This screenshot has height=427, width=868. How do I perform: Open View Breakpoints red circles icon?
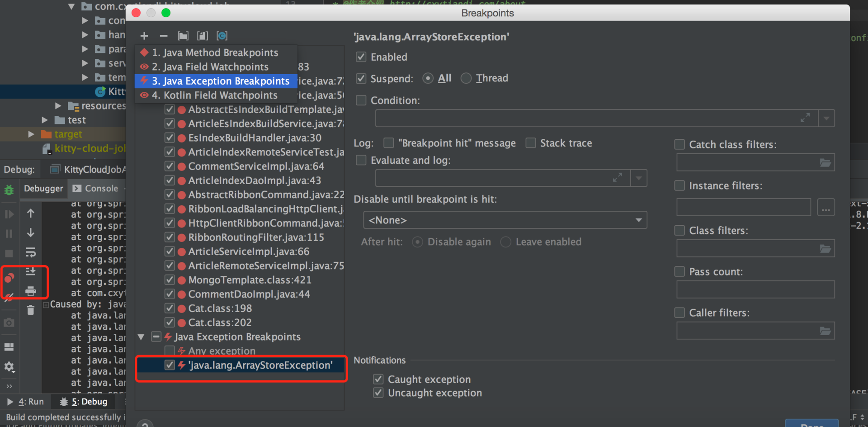9,277
